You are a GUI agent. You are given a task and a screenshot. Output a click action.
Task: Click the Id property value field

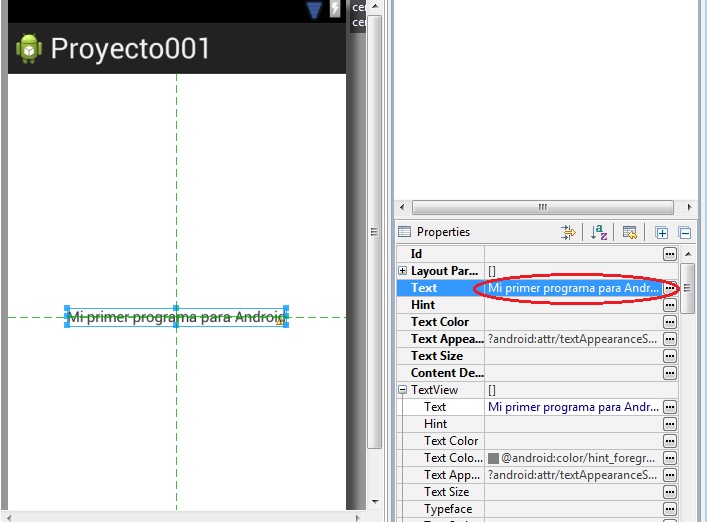(574, 254)
